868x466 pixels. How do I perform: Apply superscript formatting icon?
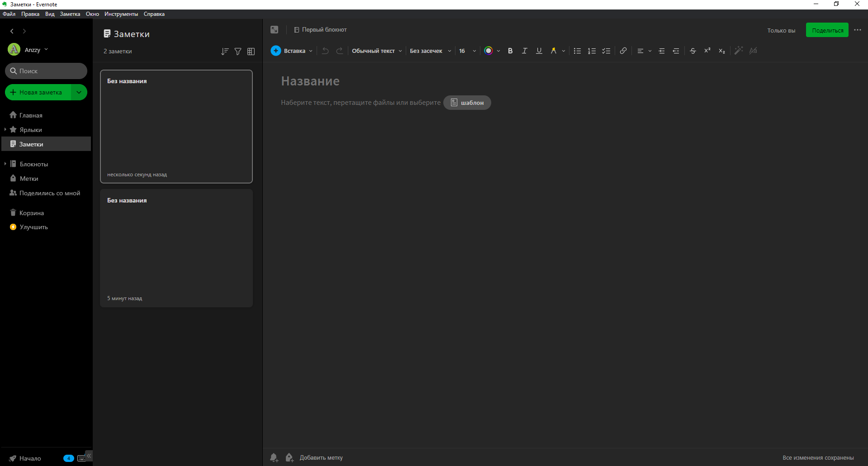click(707, 51)
